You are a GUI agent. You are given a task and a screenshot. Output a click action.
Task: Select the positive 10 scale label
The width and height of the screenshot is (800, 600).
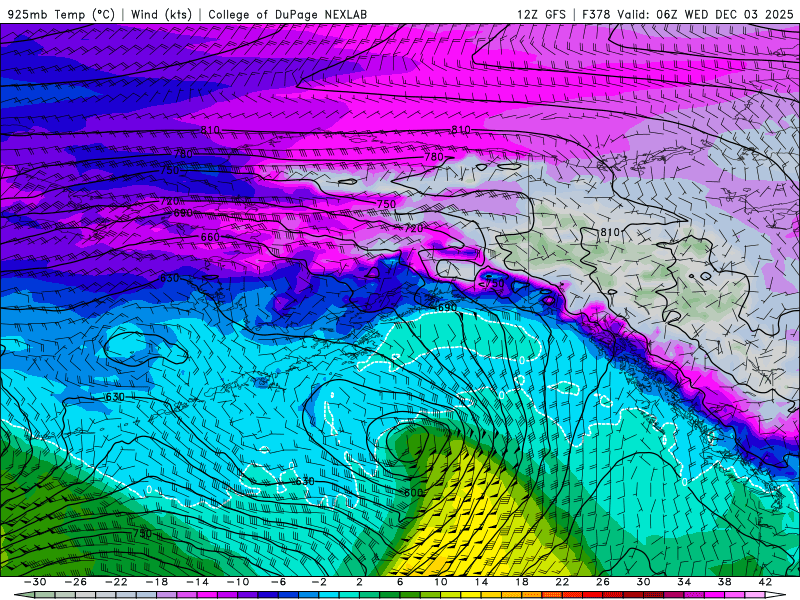pos(441,582)
